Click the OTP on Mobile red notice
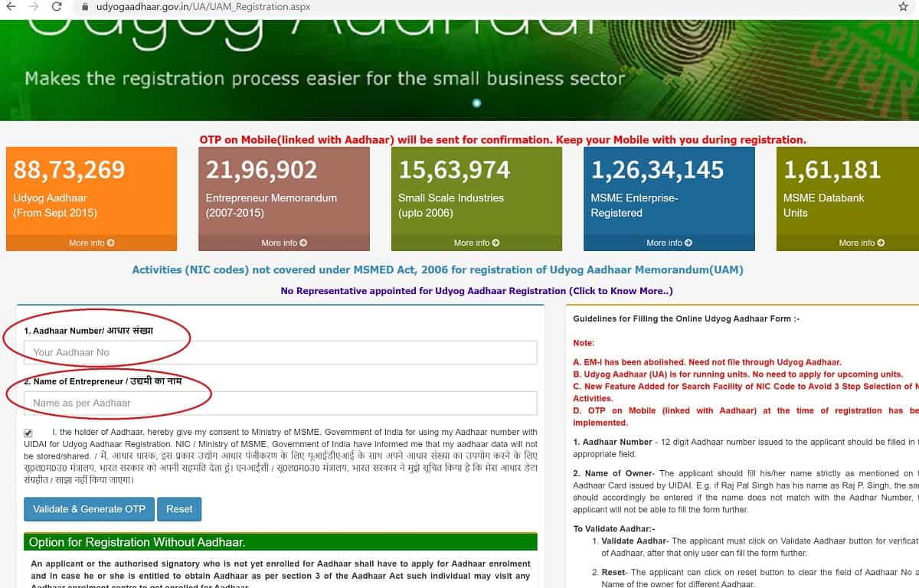Viewport: 919px width, 588px height. [x=502, y=140]
